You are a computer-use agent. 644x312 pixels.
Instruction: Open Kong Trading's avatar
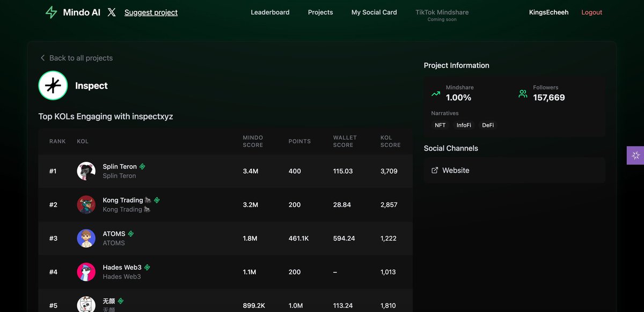point(86,205)
